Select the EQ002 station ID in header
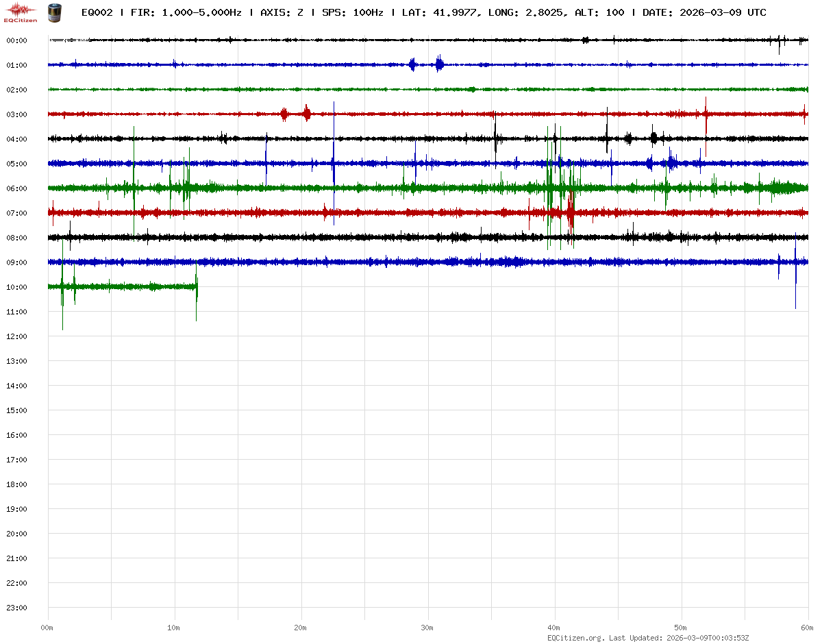The image size is (822, 644). point(97,13)
